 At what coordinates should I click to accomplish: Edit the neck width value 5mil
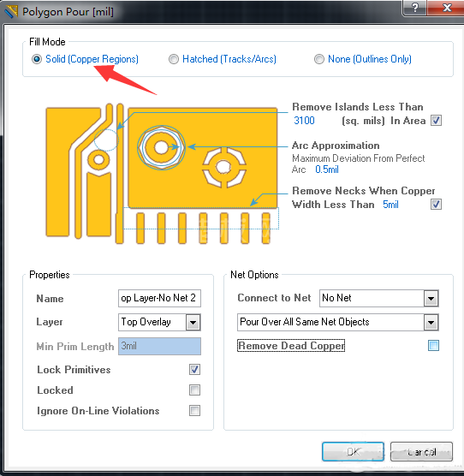[390, 205]
